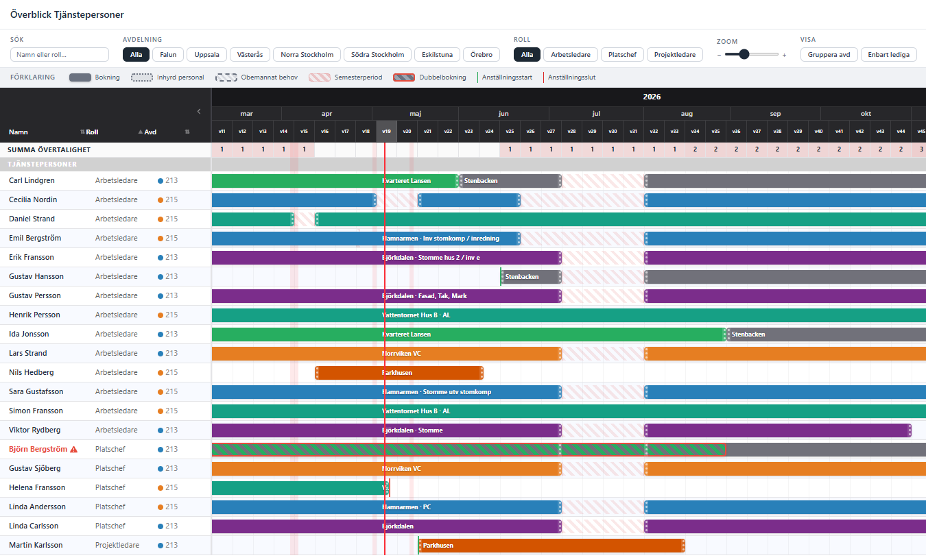
Task: Click the zoom-out minus icon
Action: pyautogui.click(x=720, y=55)
